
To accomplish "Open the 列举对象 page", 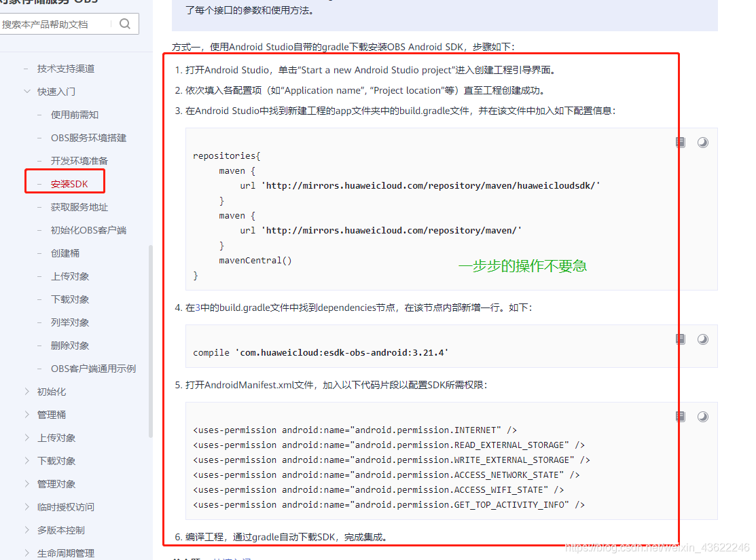I will click(x=70, y=322).
